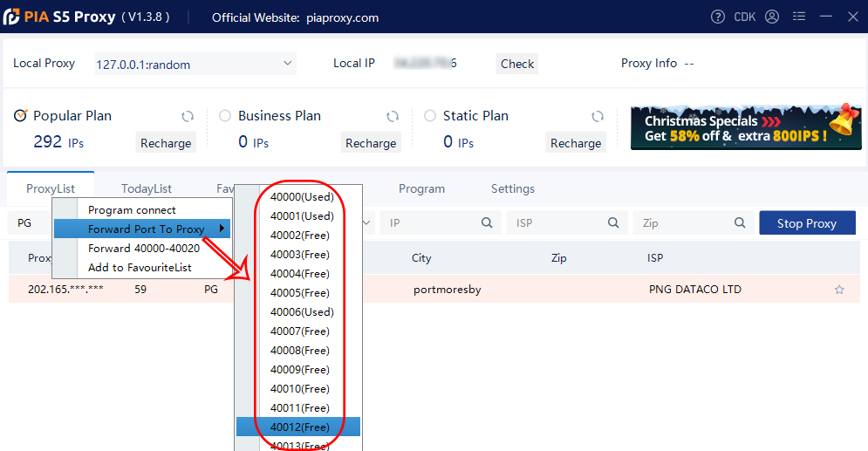Click the ISP column header
The height and width of the screenshot is (451, 868).
coord(655,258)
